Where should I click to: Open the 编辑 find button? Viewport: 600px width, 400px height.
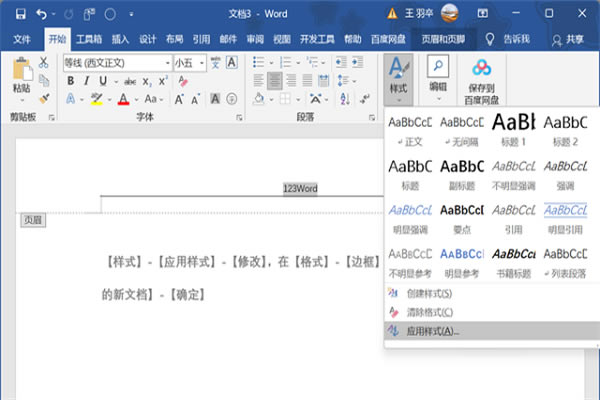pyautogui.click(x=438, y=78)
